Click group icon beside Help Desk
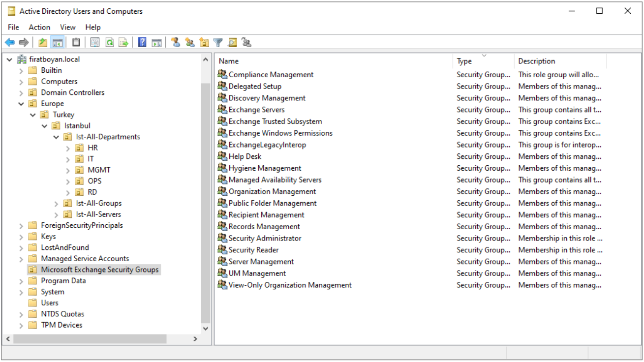This screenshot has width=644, height=362. click(x=222, y=156)
